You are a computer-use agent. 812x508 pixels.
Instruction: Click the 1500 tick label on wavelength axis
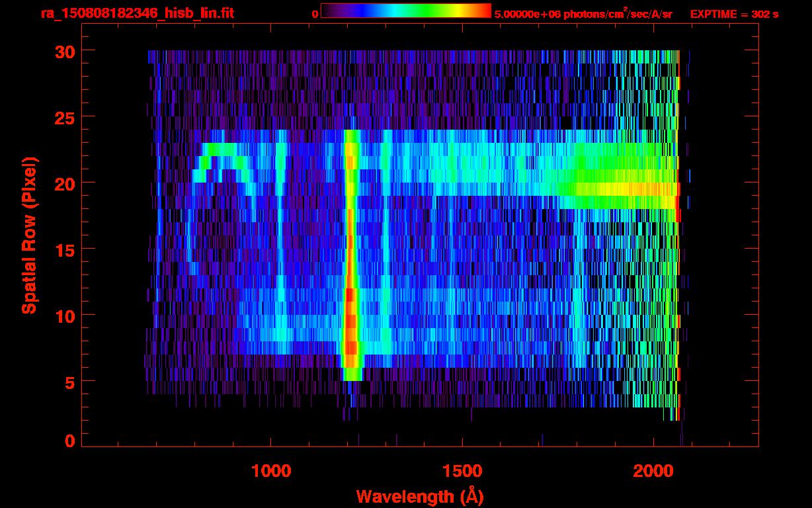462,471
